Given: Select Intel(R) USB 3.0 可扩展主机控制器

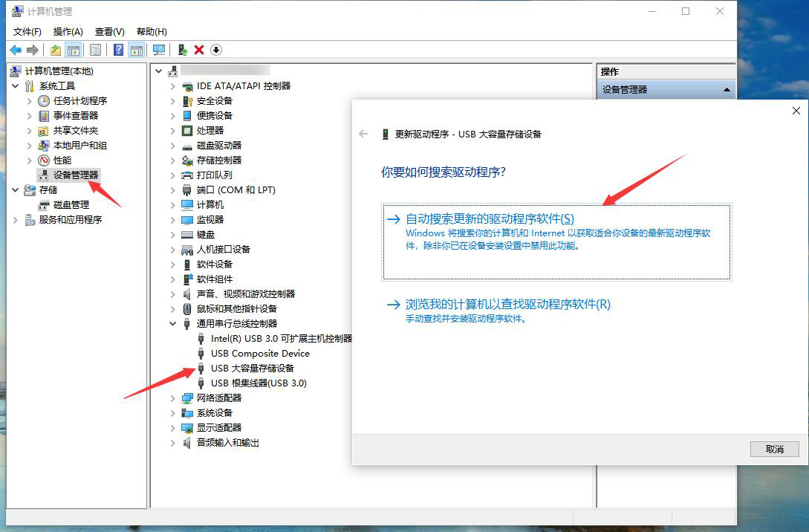Looking at the screenshot, I should click(282, 339).
